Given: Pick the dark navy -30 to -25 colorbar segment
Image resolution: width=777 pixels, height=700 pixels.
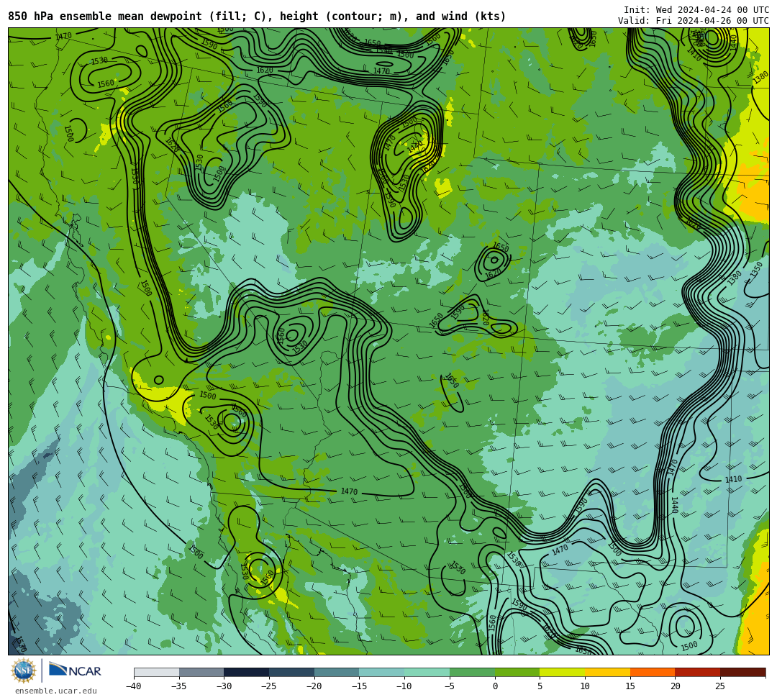Looking at the screenshot, I should point(246,672).
